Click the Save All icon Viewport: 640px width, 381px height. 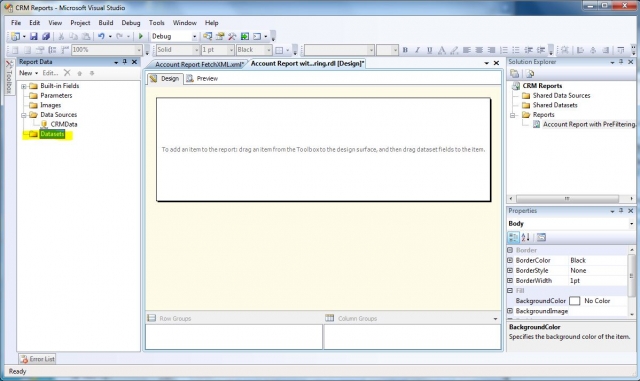[x=46, y=36]
